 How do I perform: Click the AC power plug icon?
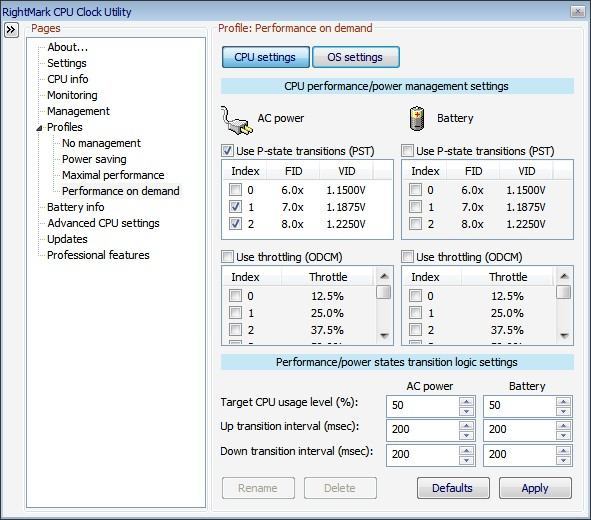237,120
